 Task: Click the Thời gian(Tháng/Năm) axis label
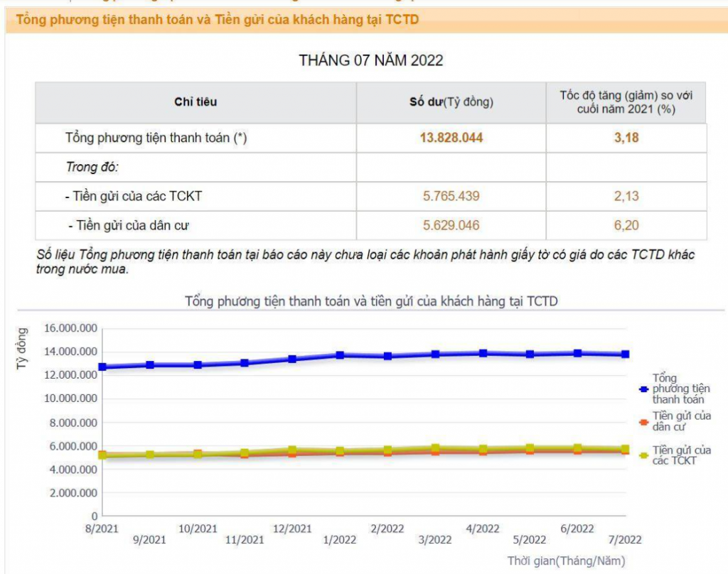point(566,561)
